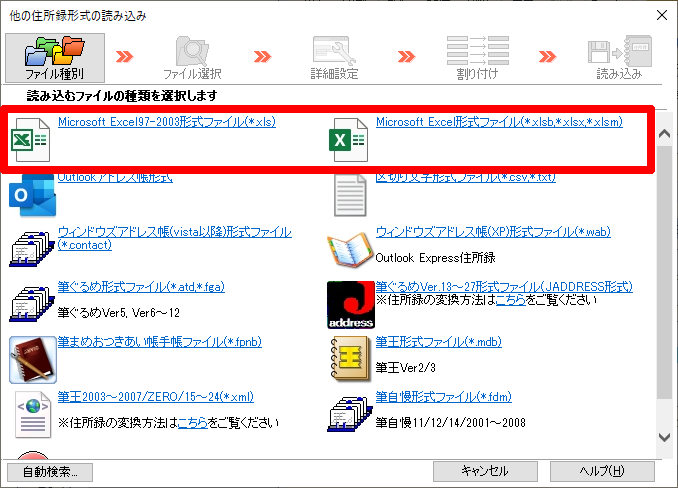Viewport: 678px width, 488px height.
Task: Click the キャンセル button
Action: click(485, 471)
